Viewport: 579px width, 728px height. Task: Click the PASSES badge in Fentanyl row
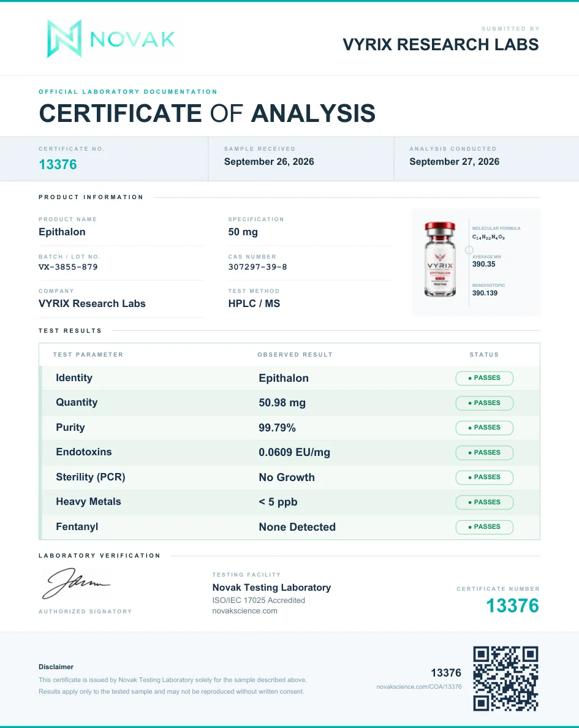coord(484,527)
